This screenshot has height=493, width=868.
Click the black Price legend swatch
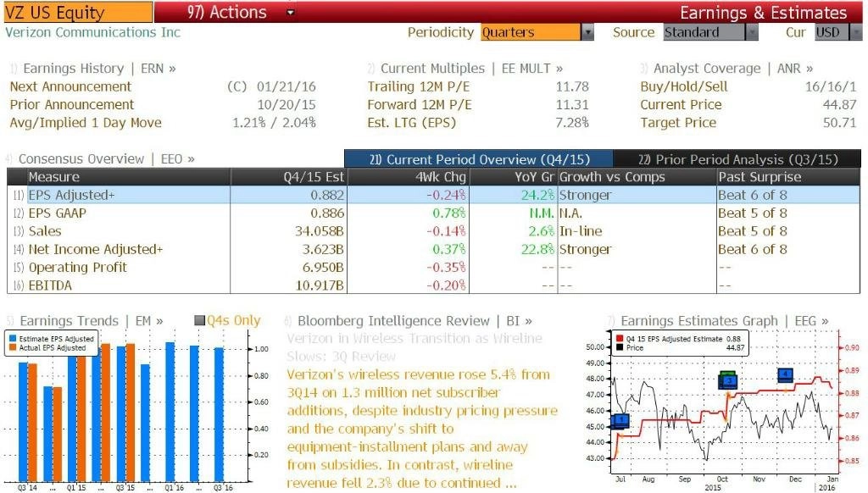[620, 347]
